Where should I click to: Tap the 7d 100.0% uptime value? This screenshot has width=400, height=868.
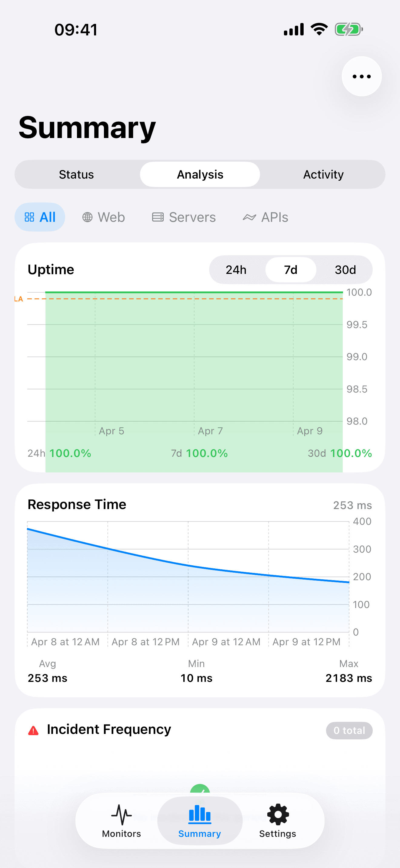tap(200, 453)
